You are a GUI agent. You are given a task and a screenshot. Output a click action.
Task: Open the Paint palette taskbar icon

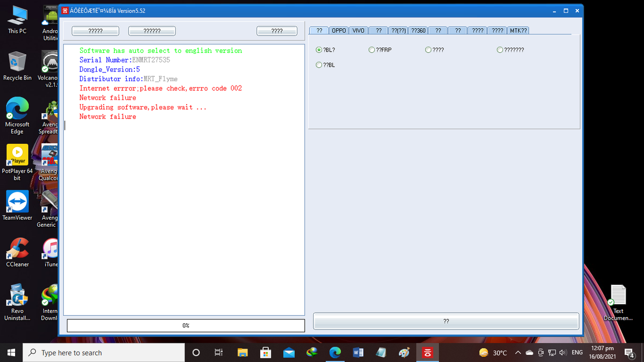click(405, 352)
